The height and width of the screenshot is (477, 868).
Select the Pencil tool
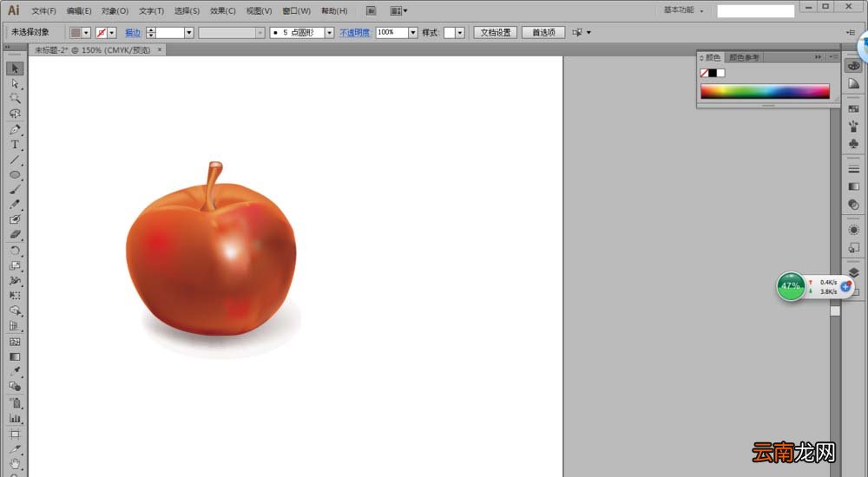(15, 205)
